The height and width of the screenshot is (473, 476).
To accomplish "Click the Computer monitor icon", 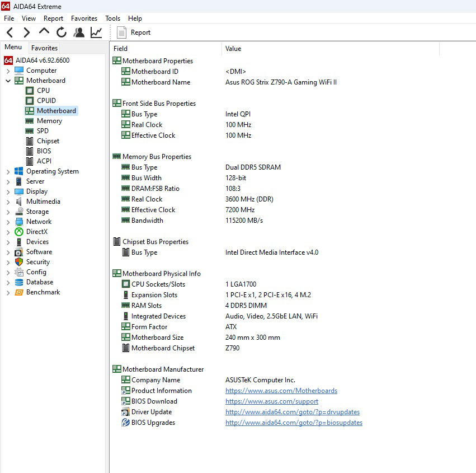I will tap(19, 71).
